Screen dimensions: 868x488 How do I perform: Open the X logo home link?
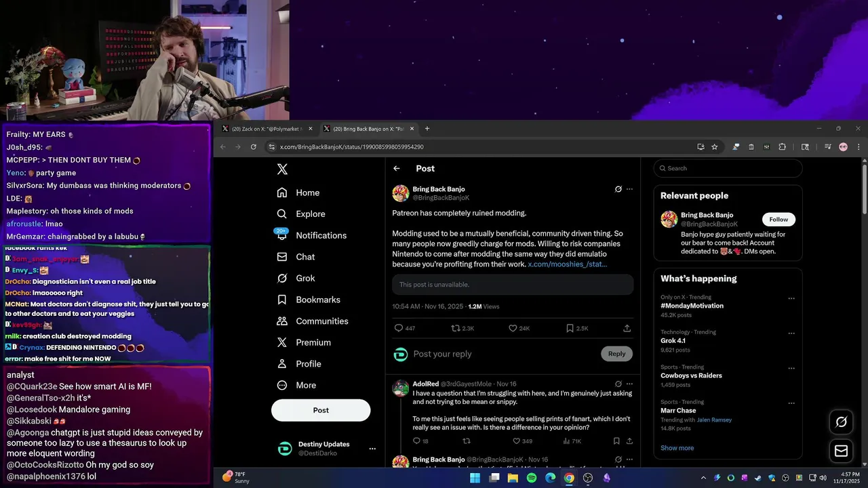tap(283, 169)
